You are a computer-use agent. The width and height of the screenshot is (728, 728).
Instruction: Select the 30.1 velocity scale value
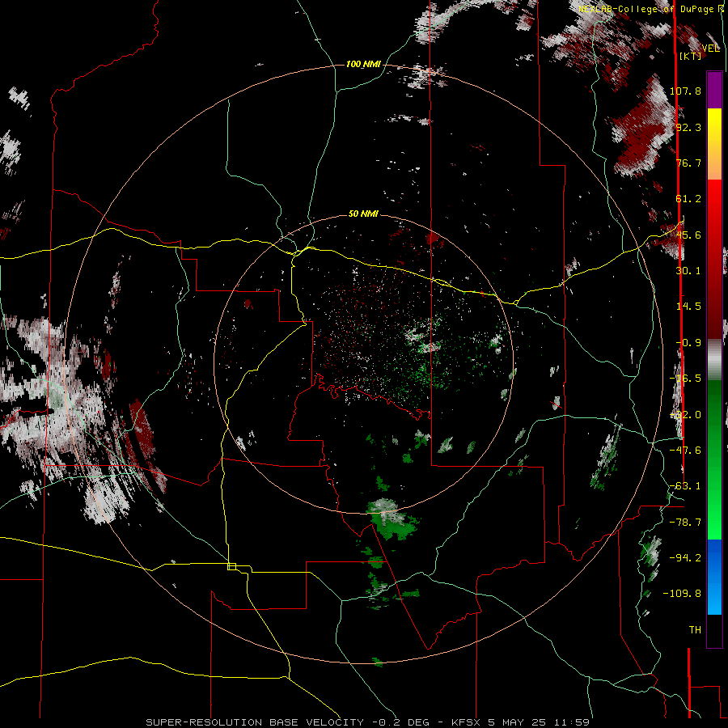[688, 271]
